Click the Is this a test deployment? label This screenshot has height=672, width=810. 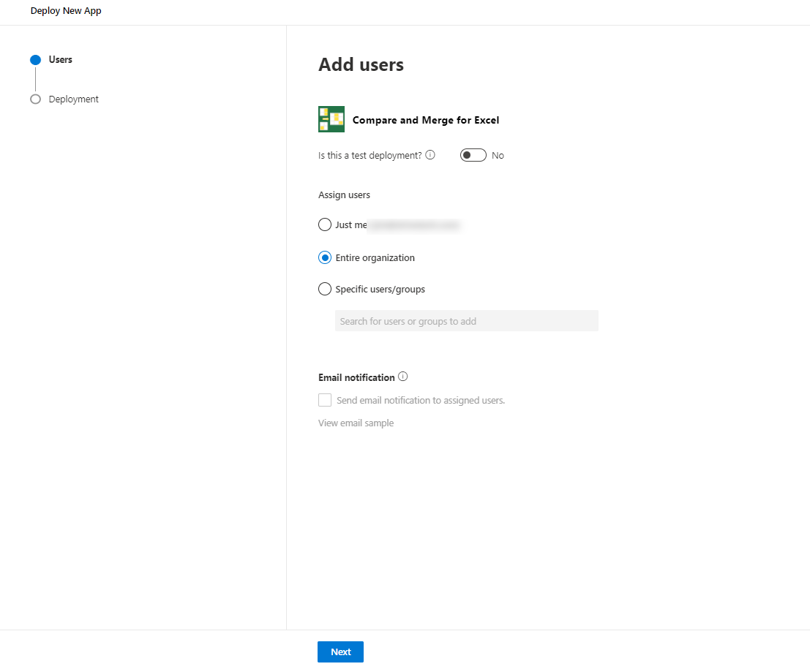(x=370, y=155)
